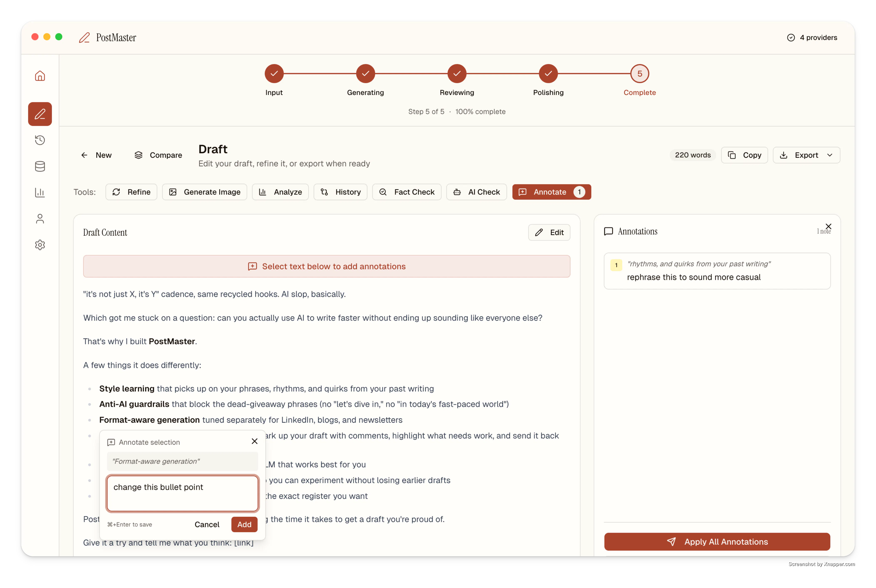The image size is (876, 588).
Task: Click the bold "PostMaster" text in the draft
Action: pos(172,341)
